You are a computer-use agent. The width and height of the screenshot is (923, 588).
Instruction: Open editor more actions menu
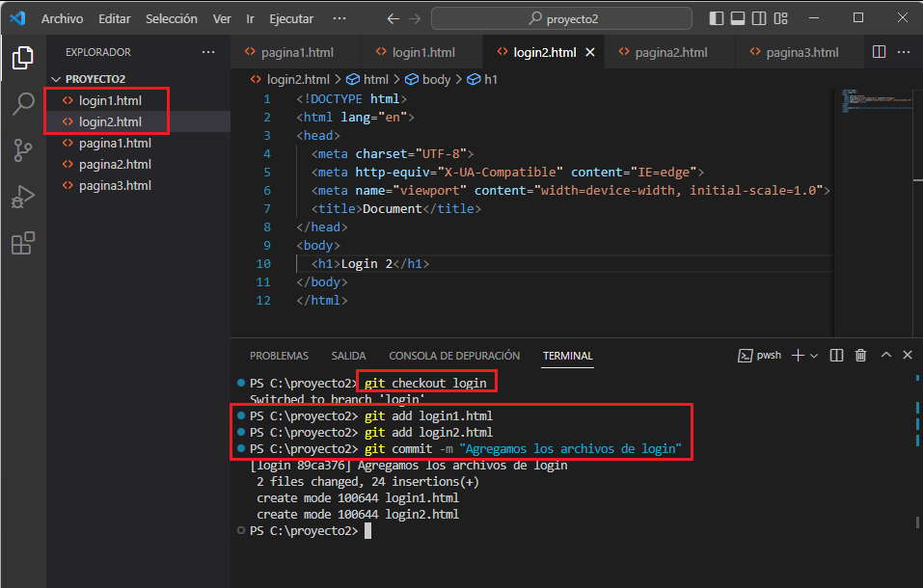pyautogui.click(x=904, y=52)
